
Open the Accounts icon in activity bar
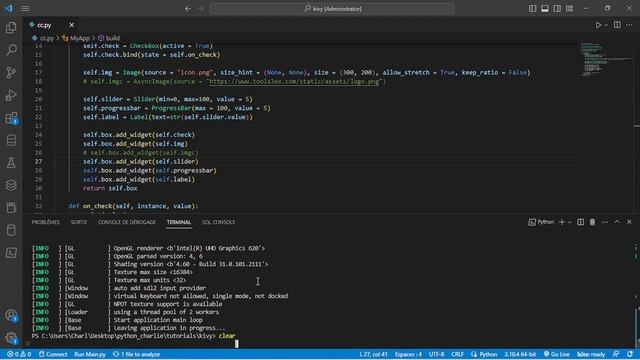[x=11, y=316]
